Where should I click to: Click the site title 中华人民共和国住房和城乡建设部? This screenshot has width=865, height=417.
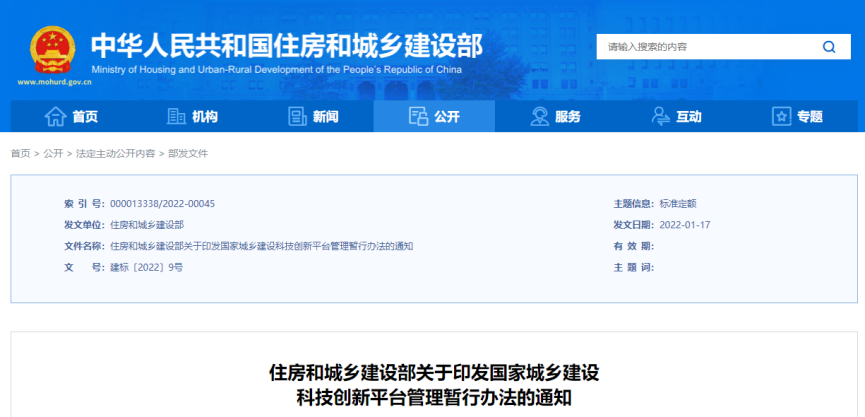coord(287,46)
